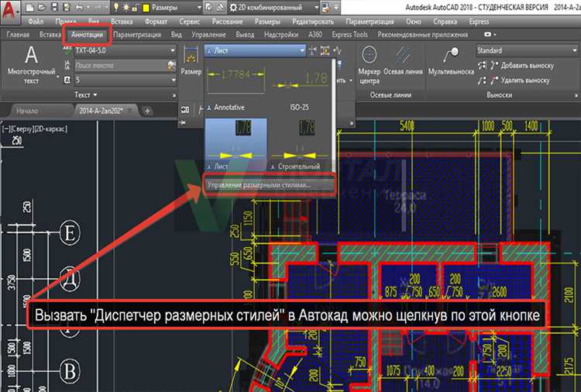Image resolution: width=581 pixels, height=392 pixels.
Task: Click the Осевая линия tool
Action: (403, 61)
